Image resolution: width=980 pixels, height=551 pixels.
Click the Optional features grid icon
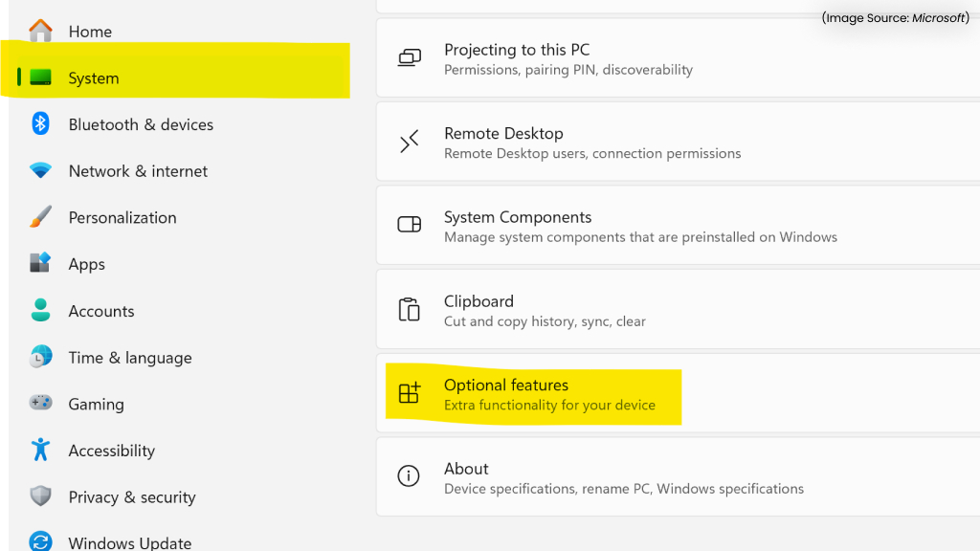409,393
